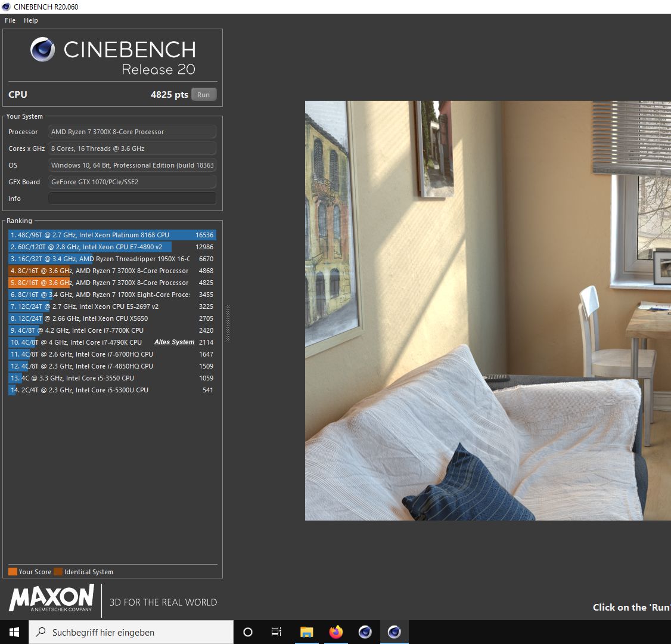Select ranking row Core i7-7700K
The image size is (671, 644).
112,330
